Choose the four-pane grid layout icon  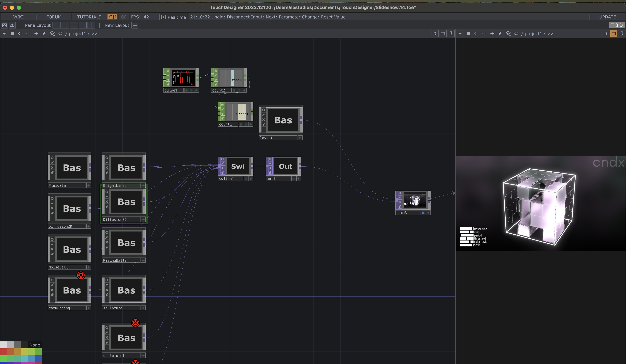point(91,25)
